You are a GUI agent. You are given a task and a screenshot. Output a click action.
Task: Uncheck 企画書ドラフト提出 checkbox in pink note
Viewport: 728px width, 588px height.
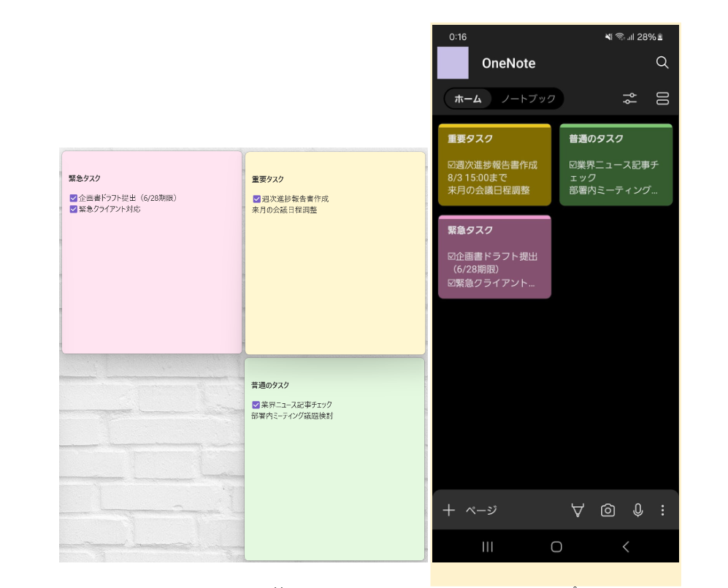click(x=74, y=198)
